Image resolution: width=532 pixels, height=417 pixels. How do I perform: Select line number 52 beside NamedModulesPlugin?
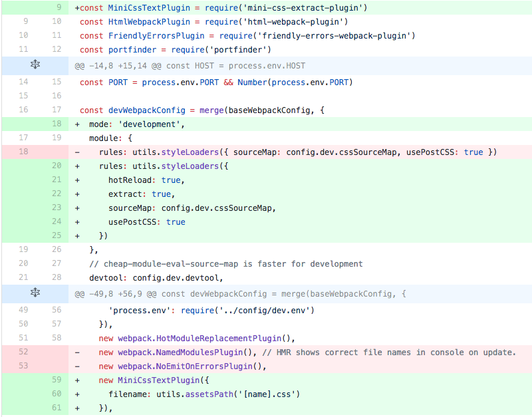(x=23, y=352)
